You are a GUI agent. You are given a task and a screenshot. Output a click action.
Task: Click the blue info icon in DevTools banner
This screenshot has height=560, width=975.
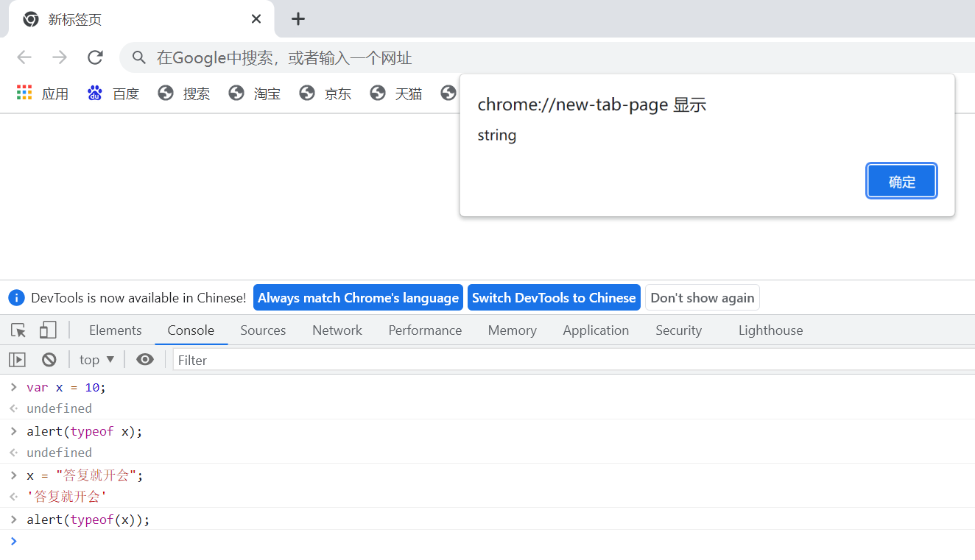[16, 297]
